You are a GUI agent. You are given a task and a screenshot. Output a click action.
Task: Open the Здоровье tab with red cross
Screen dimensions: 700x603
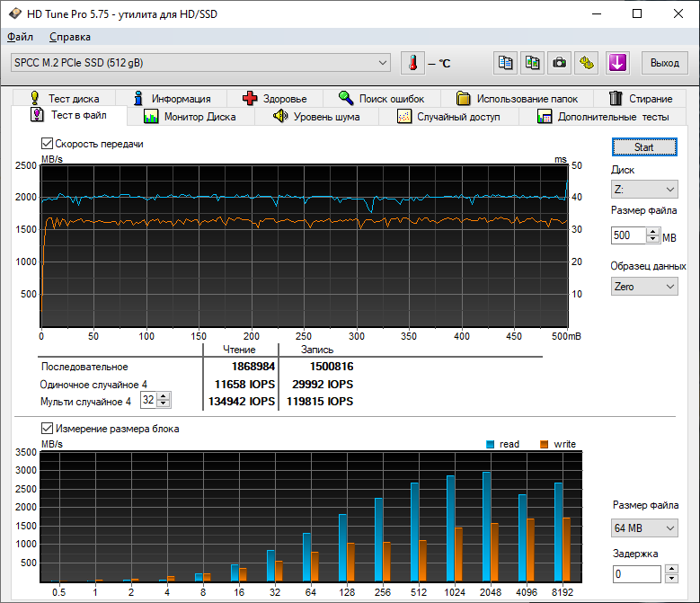click(275, 99)
